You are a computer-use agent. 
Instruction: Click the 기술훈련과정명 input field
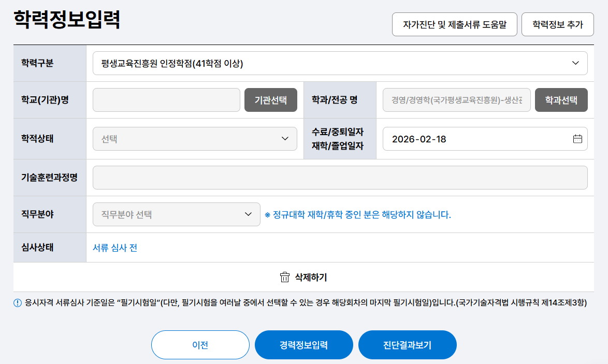340,178
